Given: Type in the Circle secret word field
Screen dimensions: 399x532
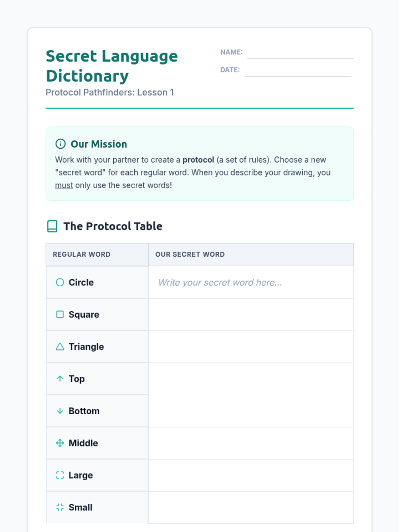Looking at the screenshot, I should point(251,282).
